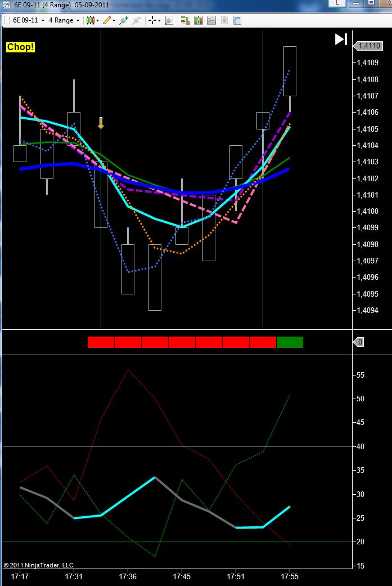This screenshot has height=586, width=392.
Task: Open the Data Series candles icon
Action: coord(198,21)
